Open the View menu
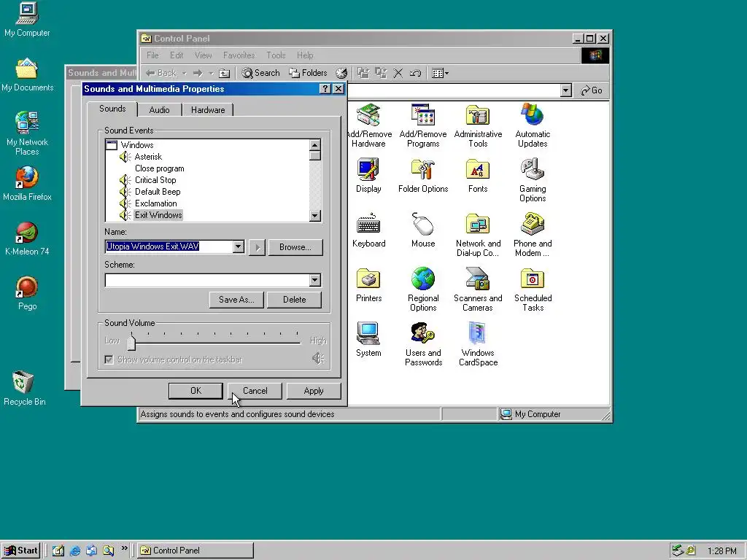The image size is (747, 560). click(x=203, y=55)
